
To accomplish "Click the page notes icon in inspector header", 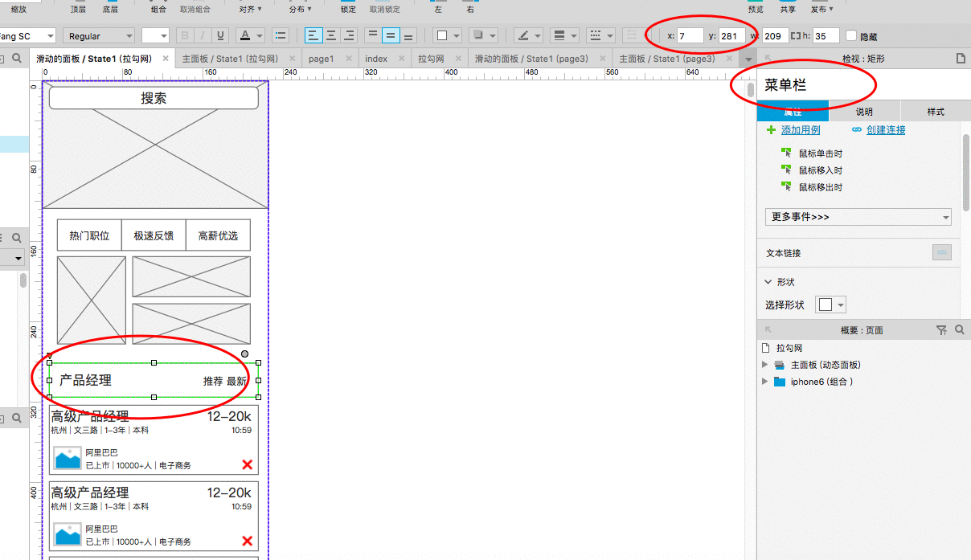I will pyautogui.click(x=960, y=59).
